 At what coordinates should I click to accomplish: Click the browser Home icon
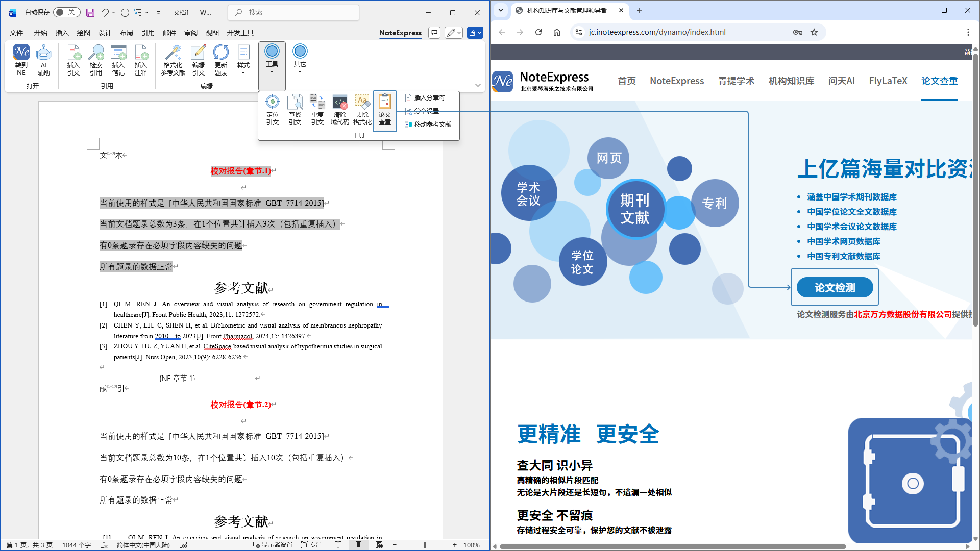[557, 32]
